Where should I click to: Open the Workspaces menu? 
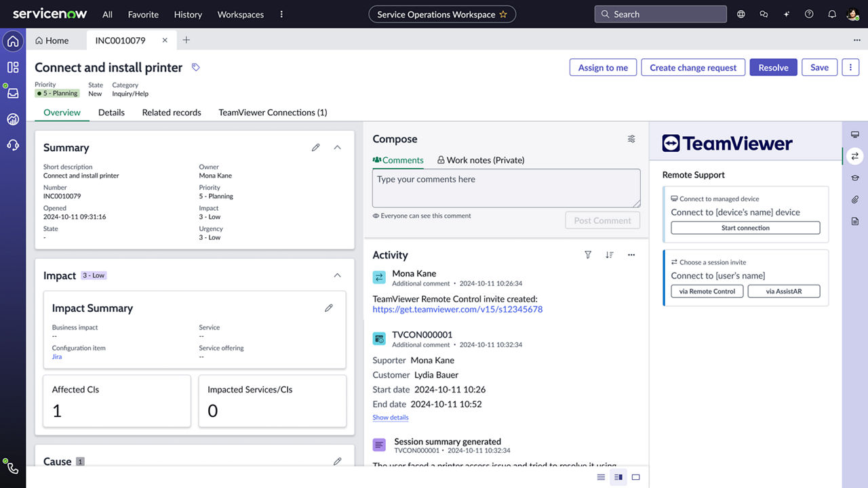tap(241, 14)
